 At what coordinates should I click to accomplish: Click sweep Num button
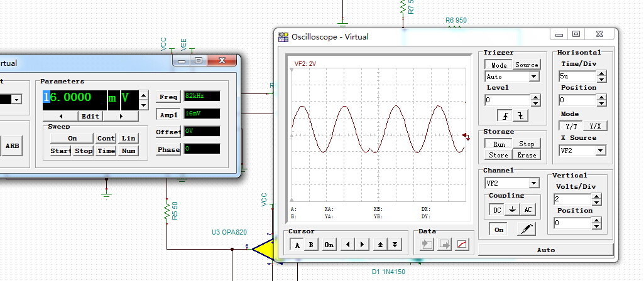pos(128,151)
